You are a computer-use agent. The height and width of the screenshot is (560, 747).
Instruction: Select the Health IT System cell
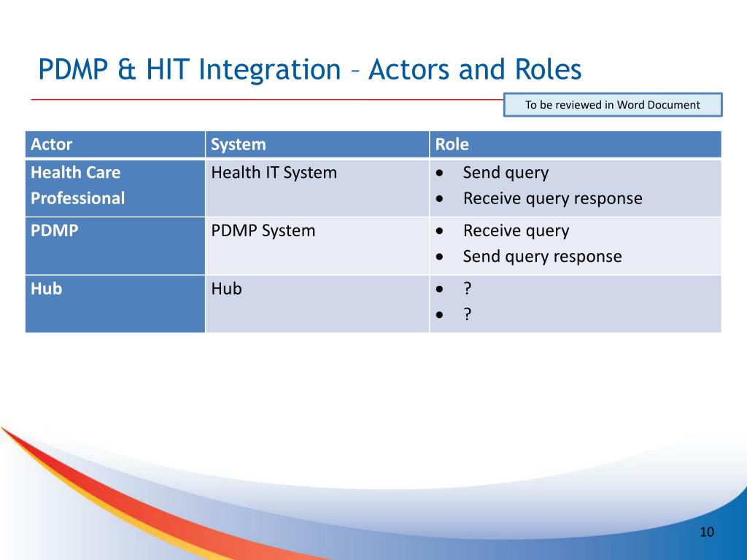(x=317, y=187)
